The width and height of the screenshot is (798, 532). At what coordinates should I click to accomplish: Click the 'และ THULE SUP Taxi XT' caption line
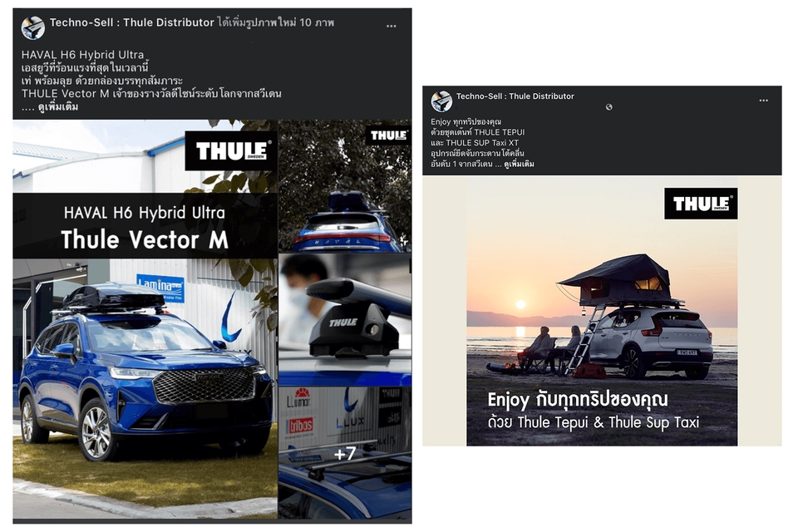475,142
